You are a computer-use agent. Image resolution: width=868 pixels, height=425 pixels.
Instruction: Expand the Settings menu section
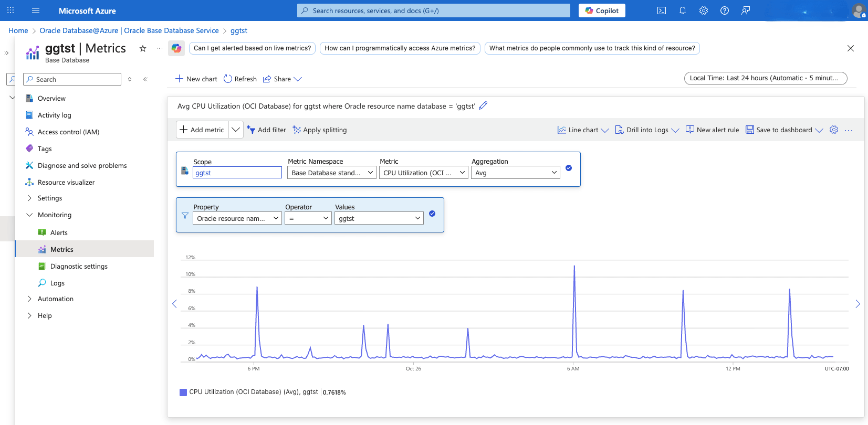click(49, 198)
